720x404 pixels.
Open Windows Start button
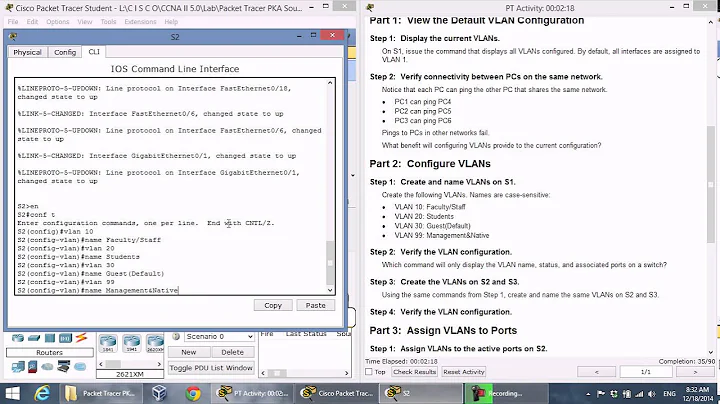12,393
